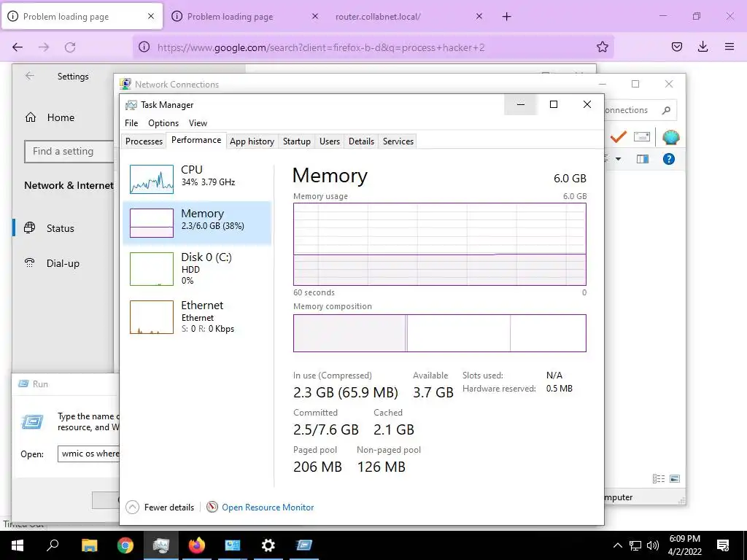Select Disk 0 (C:) performance item
This screenshot has height=560, width=747.
[197, 268]
